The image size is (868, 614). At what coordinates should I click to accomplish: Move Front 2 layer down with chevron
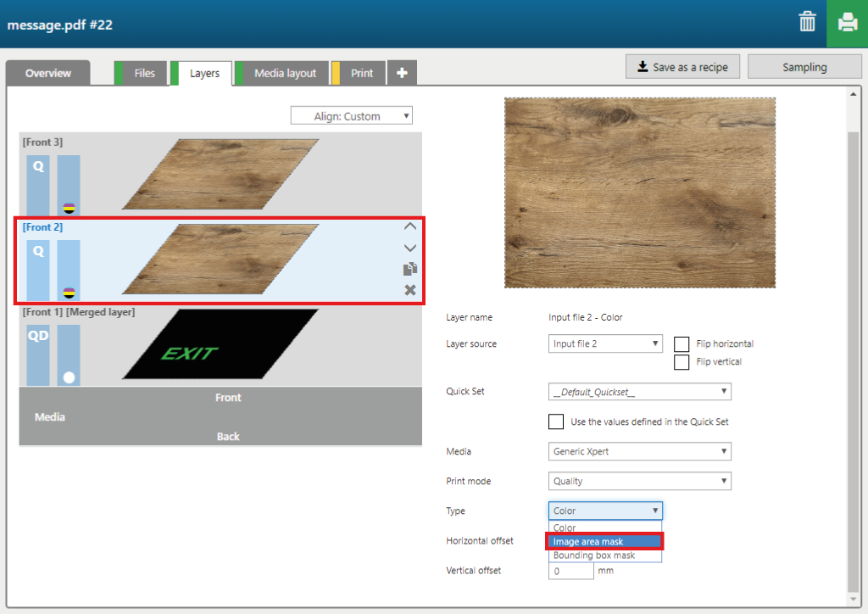tap(410, 248)
